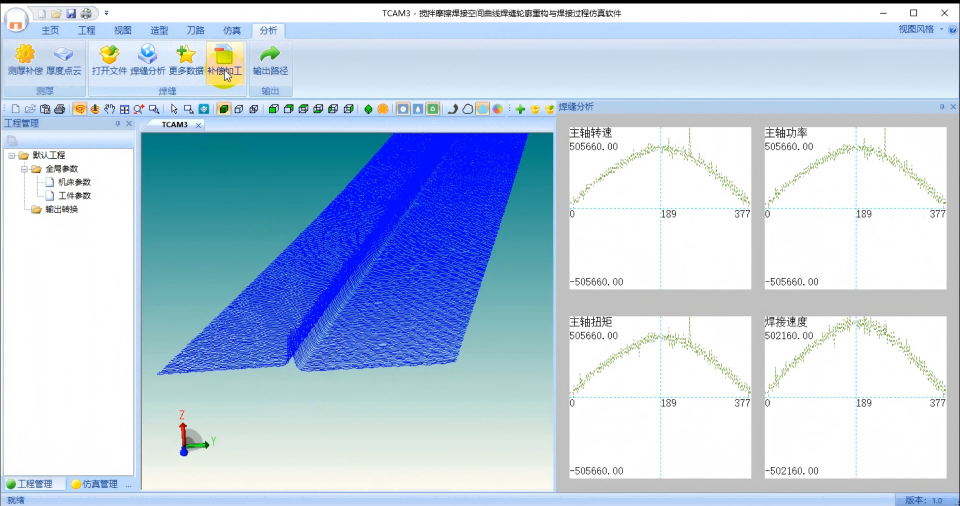Switch to the 工程 ribbon tab
Screen dimensions: 960x506
coord(86,30)
